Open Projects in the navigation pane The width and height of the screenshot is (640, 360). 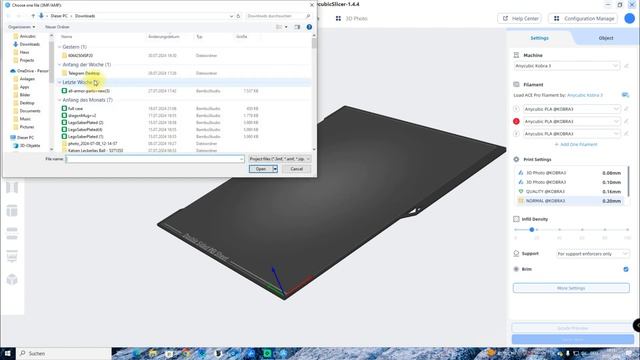27,60
